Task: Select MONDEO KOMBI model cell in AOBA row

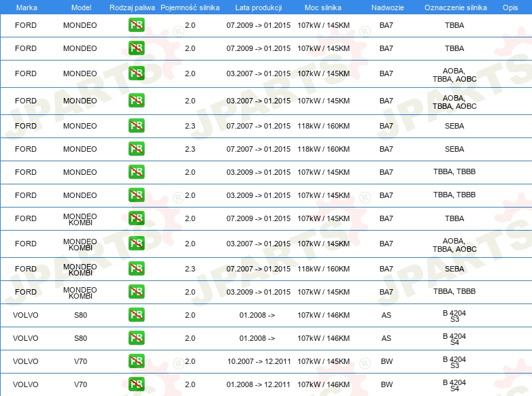Action: click(x=80, y=244)
